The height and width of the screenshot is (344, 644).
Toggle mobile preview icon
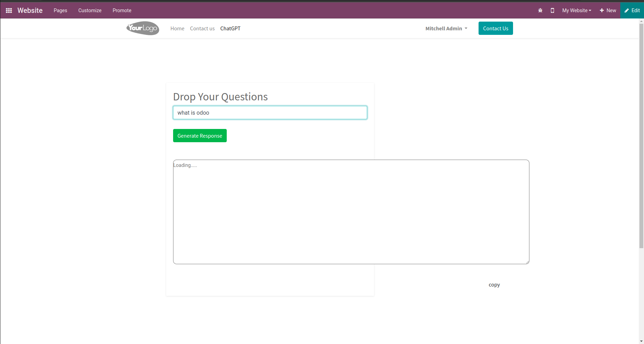click(552, 10)
